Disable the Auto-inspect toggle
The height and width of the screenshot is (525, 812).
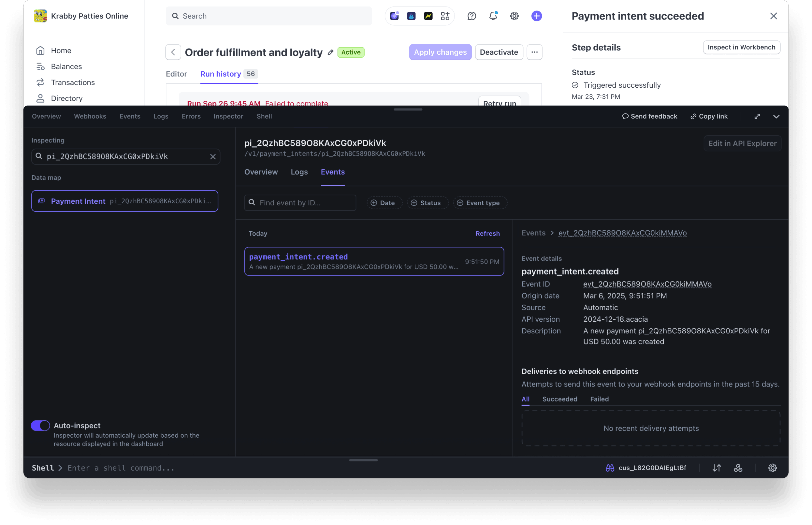coord(40,425)
